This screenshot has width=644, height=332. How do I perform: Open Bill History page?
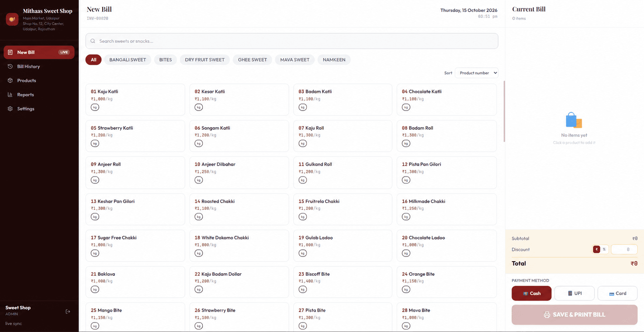pos(39,66)
